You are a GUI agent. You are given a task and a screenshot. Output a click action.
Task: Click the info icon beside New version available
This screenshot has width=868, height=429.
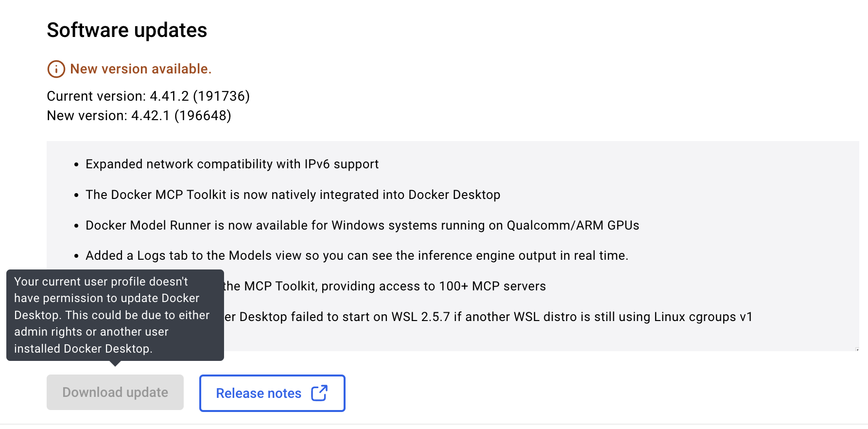[x=56, y=69]
